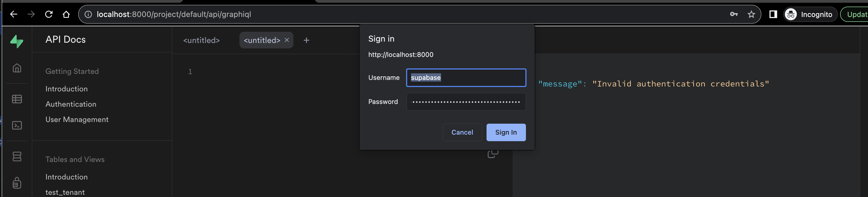Viewport: 868px width, 197px height.
Task: Click the browser back arrow
Action: 13,14
